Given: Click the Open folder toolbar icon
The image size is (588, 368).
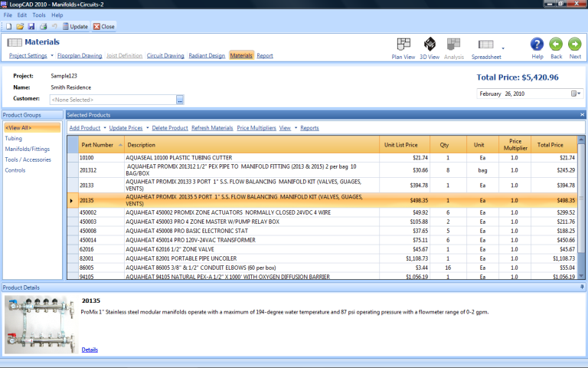Looking at the screenshot, I should click(20, 26).
